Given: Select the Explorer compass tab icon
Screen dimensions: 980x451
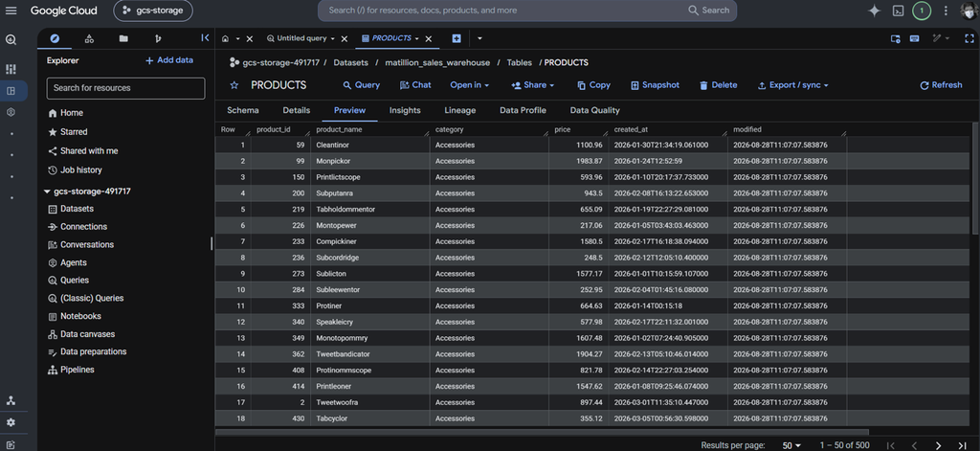Looking at the screenshot, I should [x=55, y=38].
